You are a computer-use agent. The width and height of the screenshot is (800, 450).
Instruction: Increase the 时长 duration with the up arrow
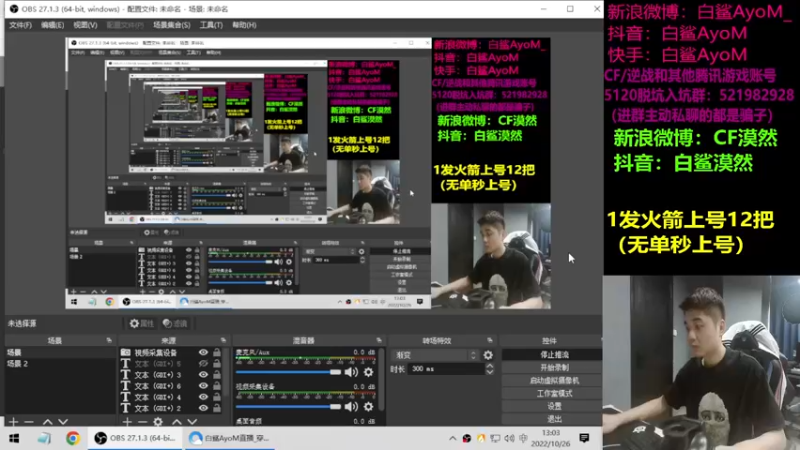click(x=490, y=366)
